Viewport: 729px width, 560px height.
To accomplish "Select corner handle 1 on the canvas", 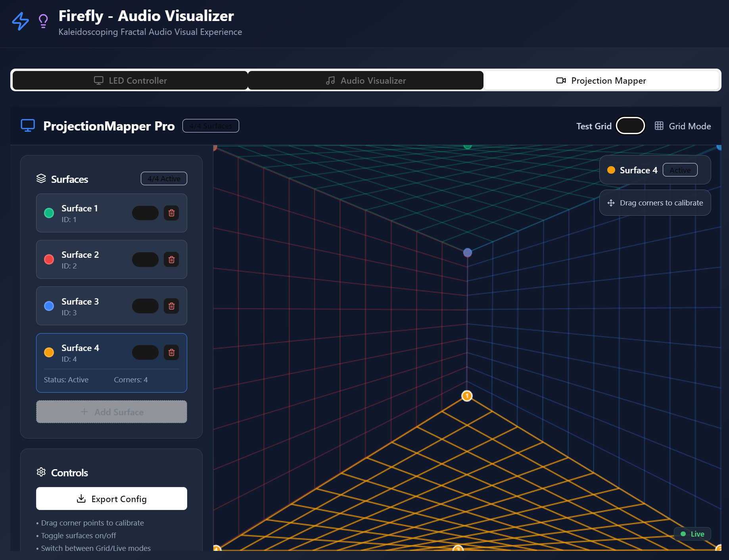I will tap(466, 395).
